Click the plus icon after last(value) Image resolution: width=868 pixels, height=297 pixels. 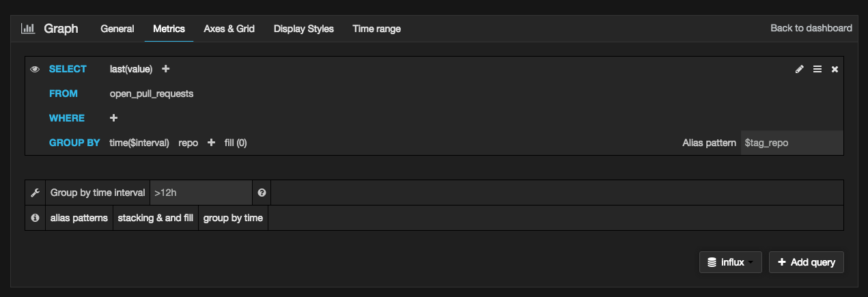[x=166, y=69]
